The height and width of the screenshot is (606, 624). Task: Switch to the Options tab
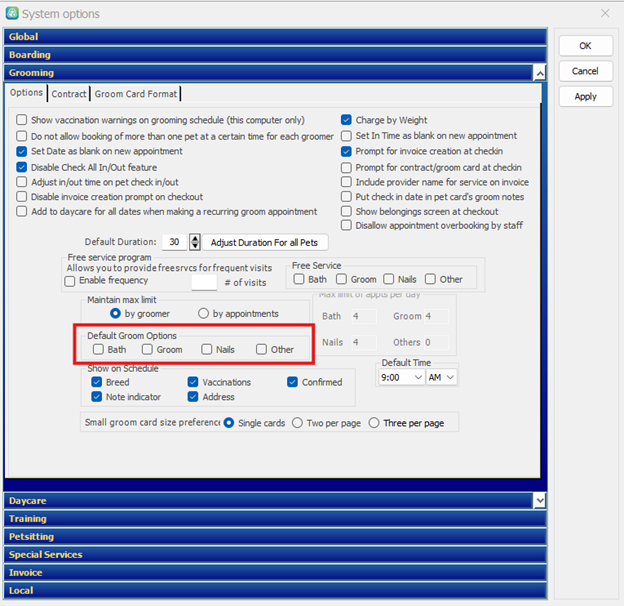pyautogui.click(x=26, y=93)
